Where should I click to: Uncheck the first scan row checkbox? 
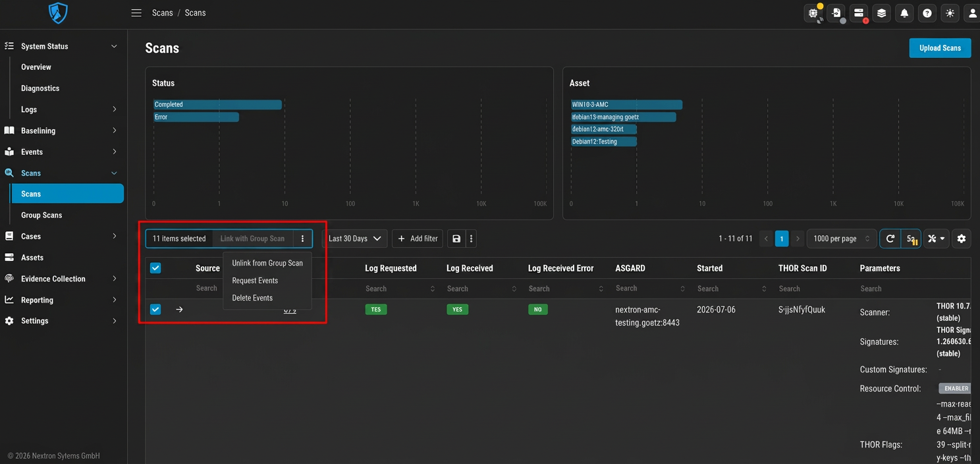(155, 309)
